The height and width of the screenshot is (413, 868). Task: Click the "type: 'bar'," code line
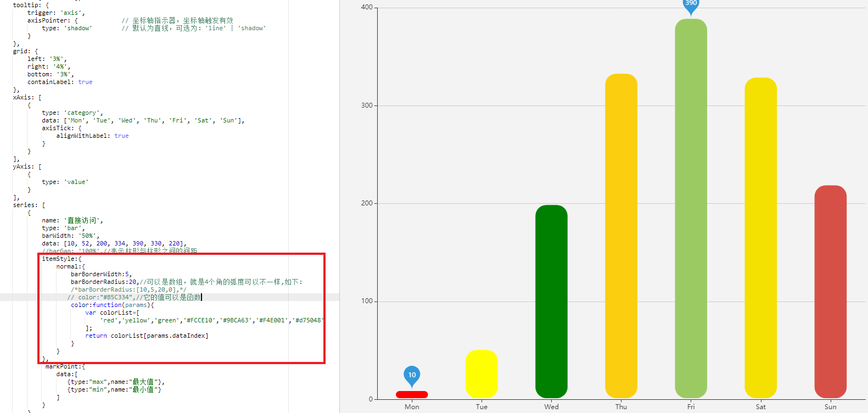click(63, 228)
